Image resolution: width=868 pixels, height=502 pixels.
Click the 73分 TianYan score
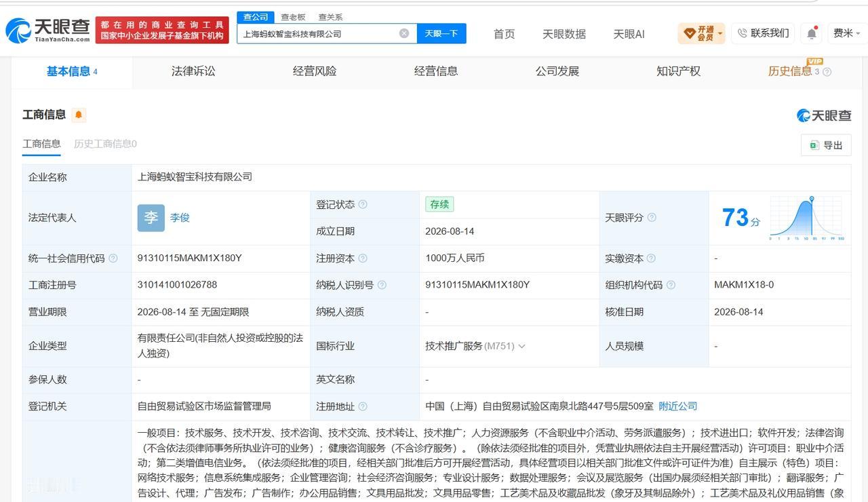(741, 218)
